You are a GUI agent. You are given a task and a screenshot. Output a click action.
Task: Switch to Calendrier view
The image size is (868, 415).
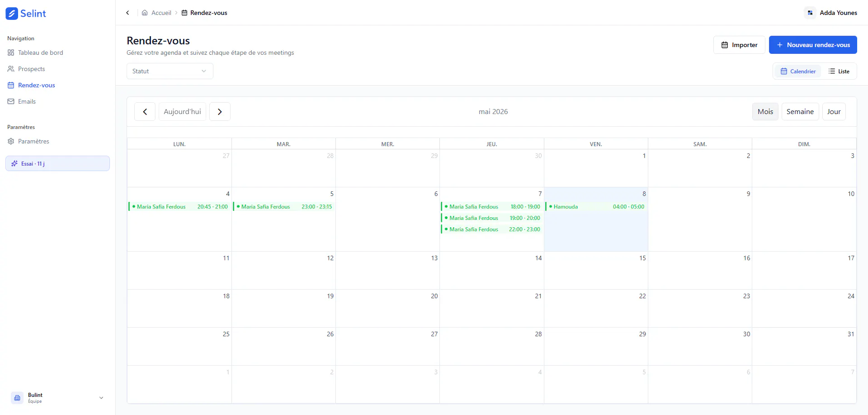[x=798, y=71]
